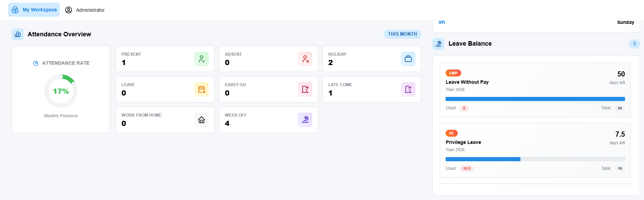This screenshot has width=644, height=200.
Task: Open the Administrator profile menu
Action: pos(85,10)
